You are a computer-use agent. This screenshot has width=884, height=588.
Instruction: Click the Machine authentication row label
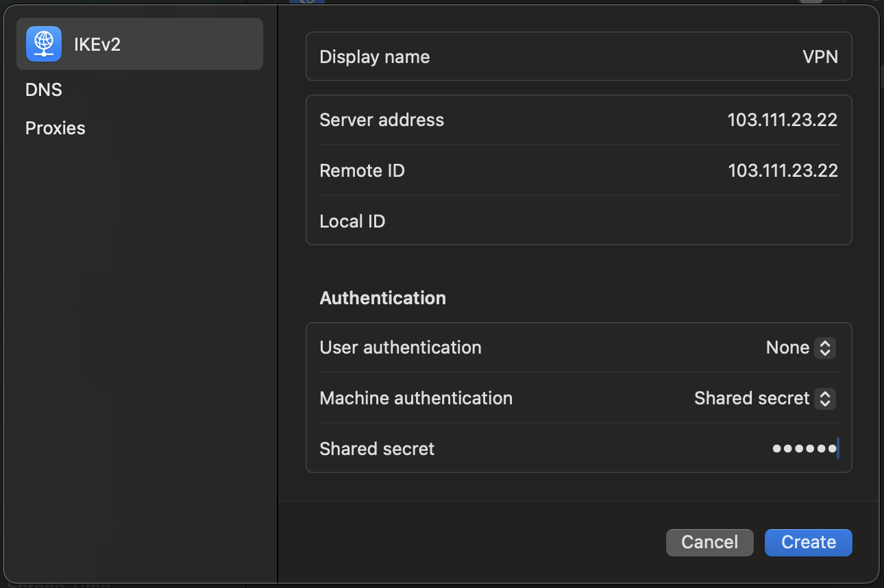416,398
